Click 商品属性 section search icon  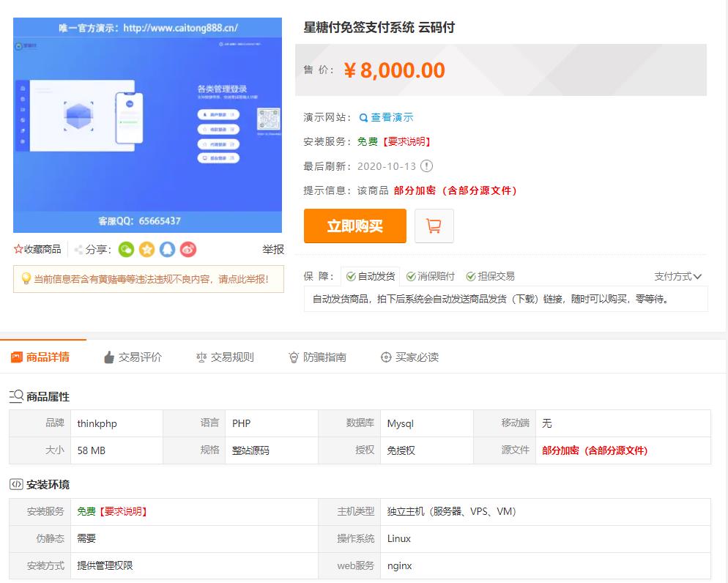click(16, 396)
